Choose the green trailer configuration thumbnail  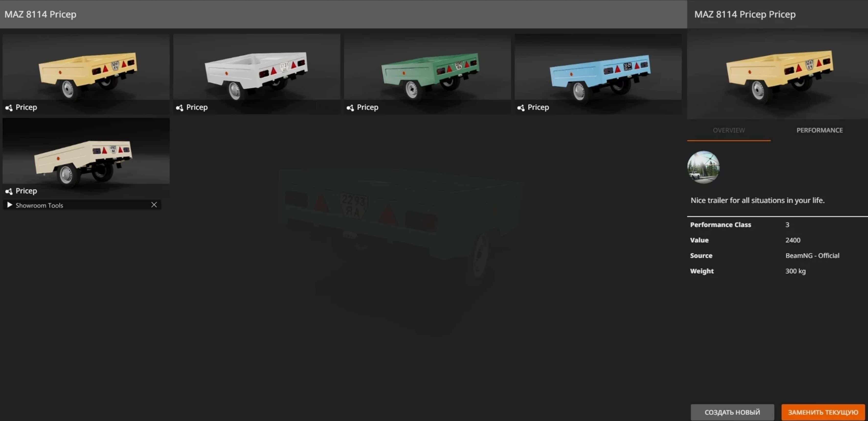[x=427, y=67]
